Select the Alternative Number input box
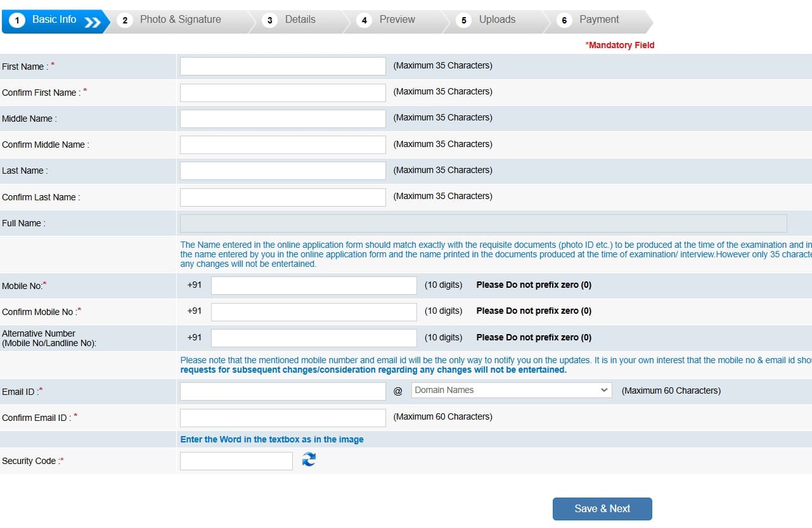The width and height of the screenshot is (812, 528). click(314, 338)
